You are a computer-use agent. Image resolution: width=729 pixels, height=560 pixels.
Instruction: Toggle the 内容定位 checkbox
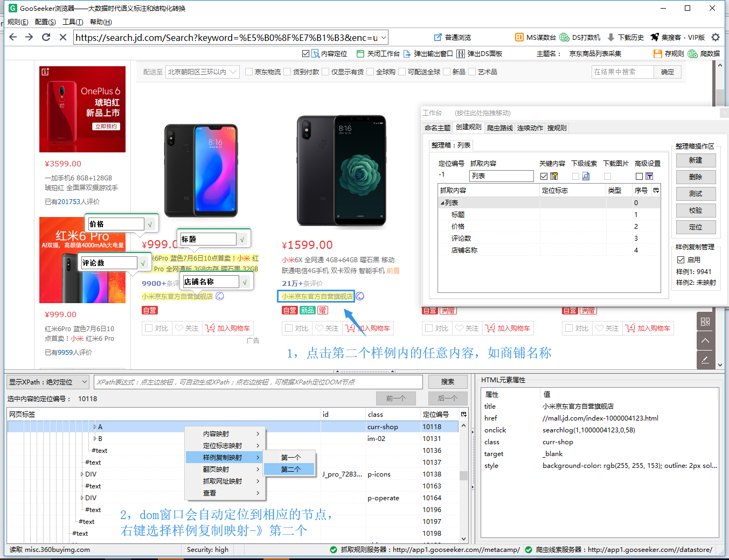(306, 53)
